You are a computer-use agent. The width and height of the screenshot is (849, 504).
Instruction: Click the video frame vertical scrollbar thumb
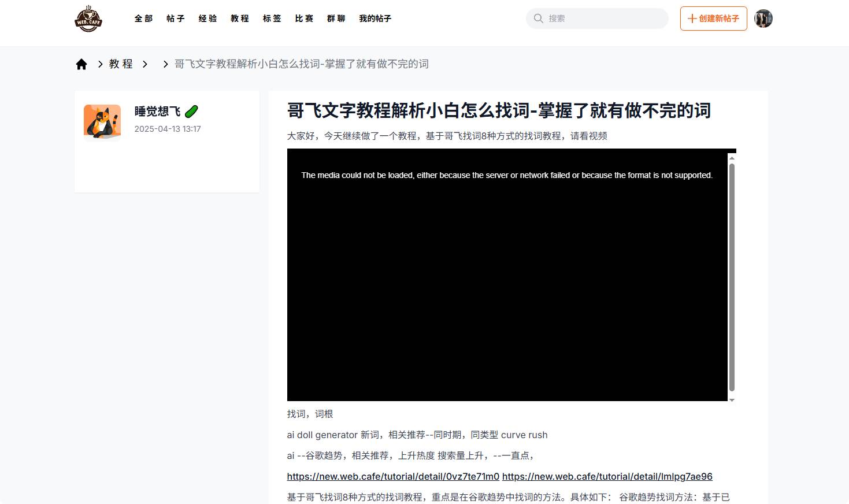click(732, 277)
